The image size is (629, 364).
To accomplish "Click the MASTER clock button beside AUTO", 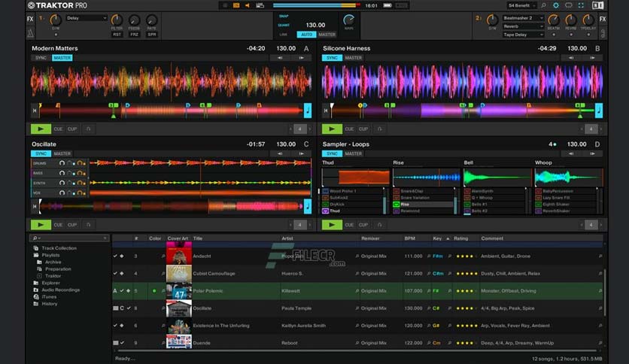I will [327, 35].
